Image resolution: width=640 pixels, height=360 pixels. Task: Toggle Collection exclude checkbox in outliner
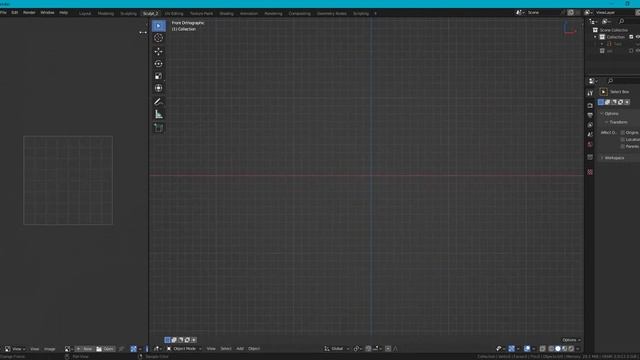[631, 37]
